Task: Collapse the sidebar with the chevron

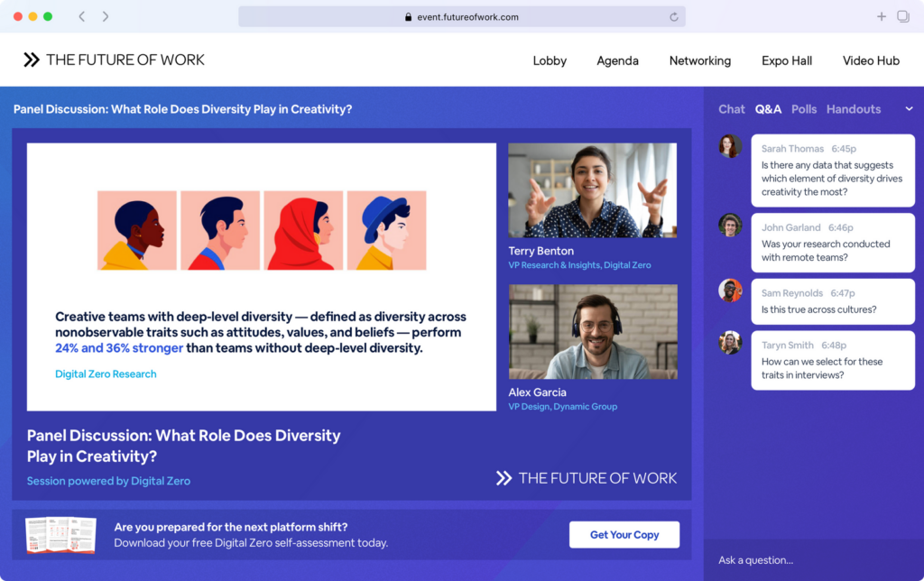Action: click(x=909, y=108)
